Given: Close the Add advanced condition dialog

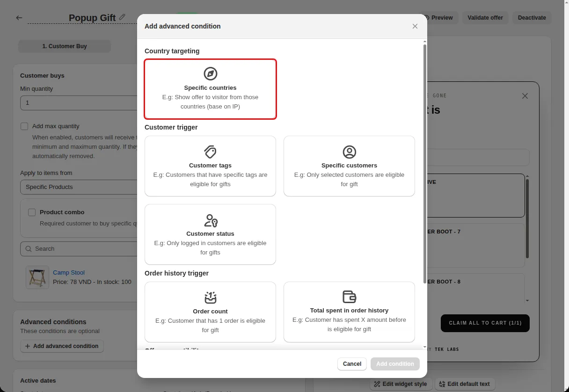Looking at the screenshot, I should pyautogui.click(x=415, y=26).
